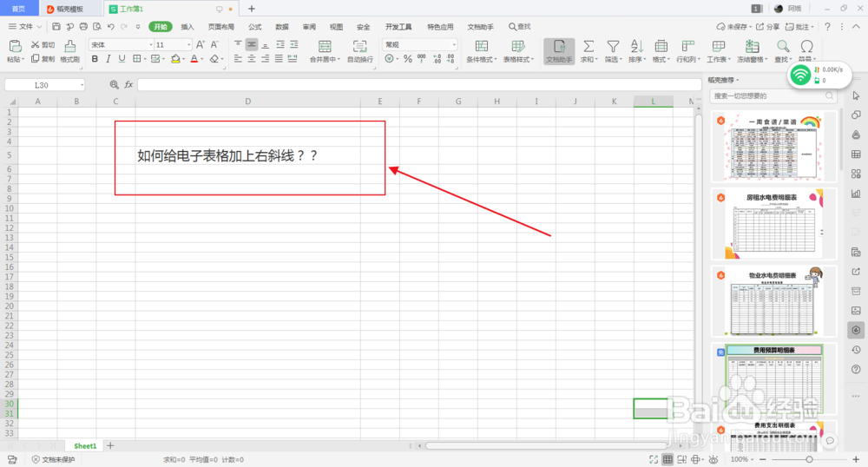868x467 pixels.
Task: Toggle vertical middle alignment button
Action: click(x=252, y=45)
